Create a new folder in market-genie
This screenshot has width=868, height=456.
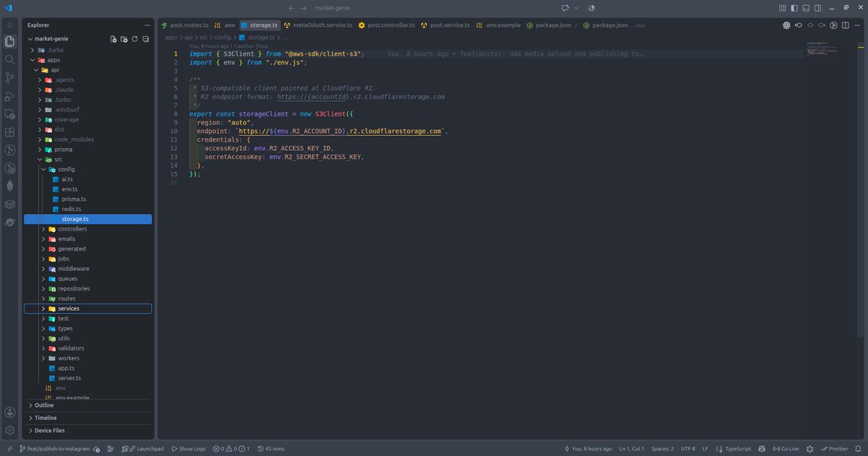coord(124,39)
